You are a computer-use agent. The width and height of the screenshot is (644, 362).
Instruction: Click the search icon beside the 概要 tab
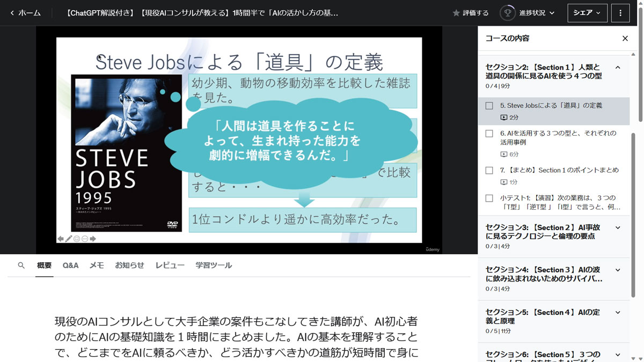click(21, 265)
